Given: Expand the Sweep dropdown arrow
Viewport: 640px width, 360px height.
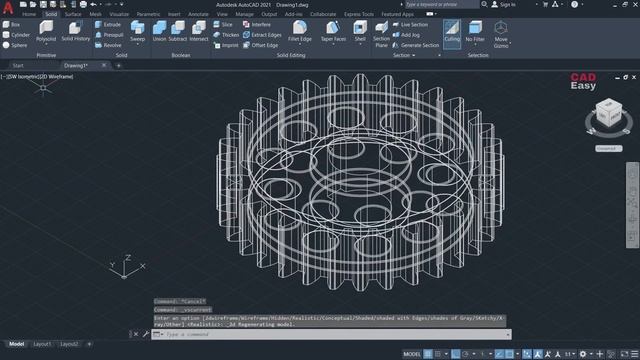Looking at the screenshot, I should pos(138,44).
